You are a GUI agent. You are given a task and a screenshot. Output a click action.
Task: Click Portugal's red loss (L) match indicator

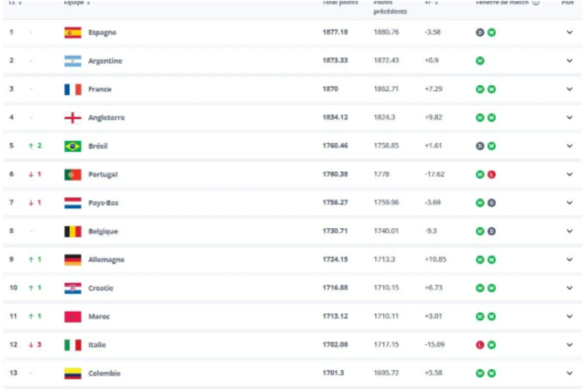point(491,174)
